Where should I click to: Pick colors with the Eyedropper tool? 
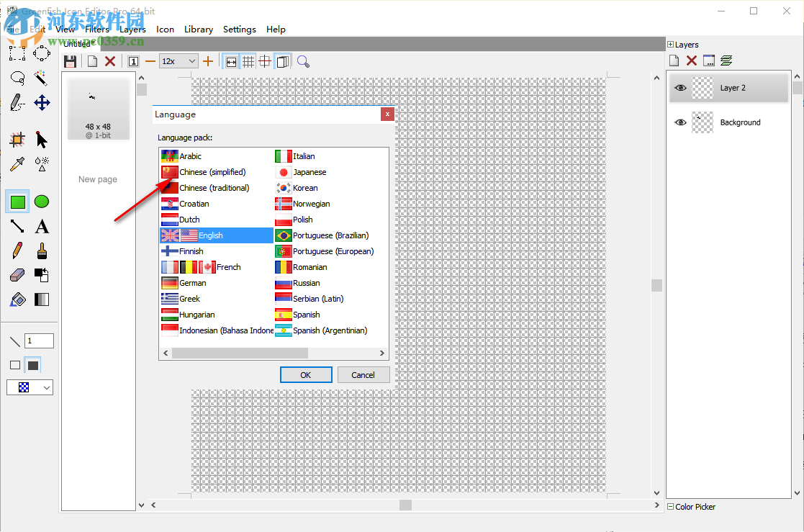17,163
